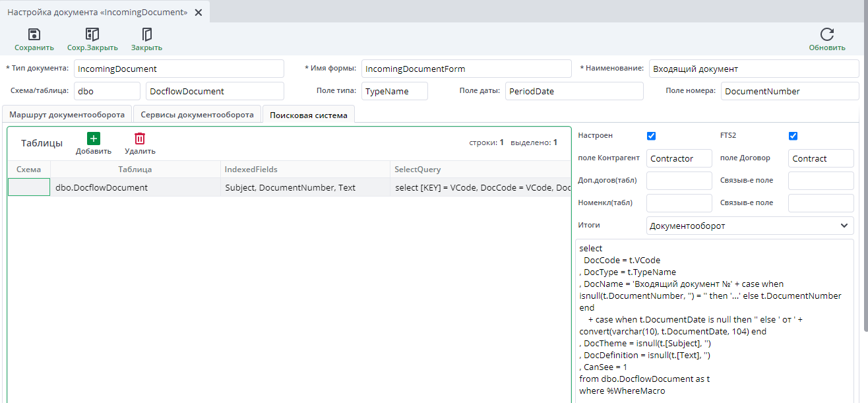Switch to Маршрут документооборота tab
868x403 pixels.
pyautogui.click(x=67, y=115)
